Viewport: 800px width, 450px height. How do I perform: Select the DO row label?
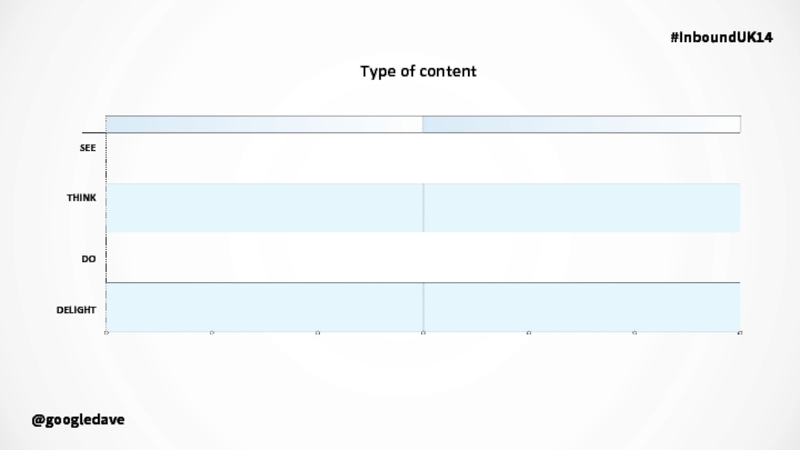[x=89, y=259]
